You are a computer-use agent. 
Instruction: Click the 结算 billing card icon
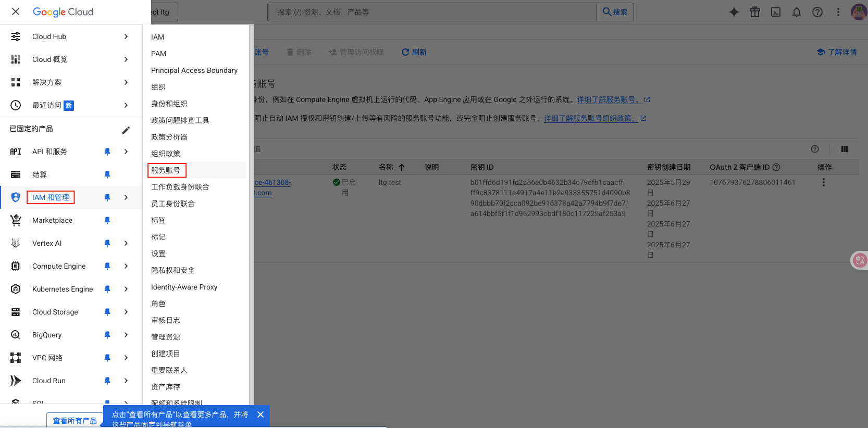(16, 174)
